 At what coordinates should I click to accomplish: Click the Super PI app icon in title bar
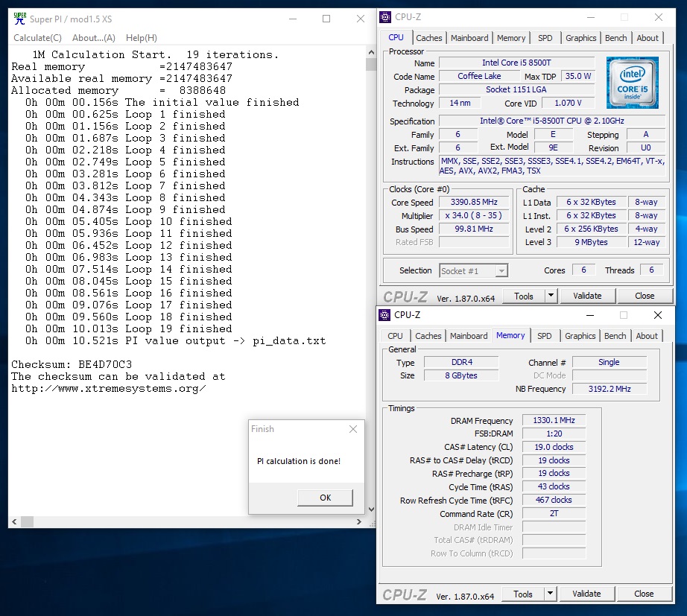[x=19, y=19]
